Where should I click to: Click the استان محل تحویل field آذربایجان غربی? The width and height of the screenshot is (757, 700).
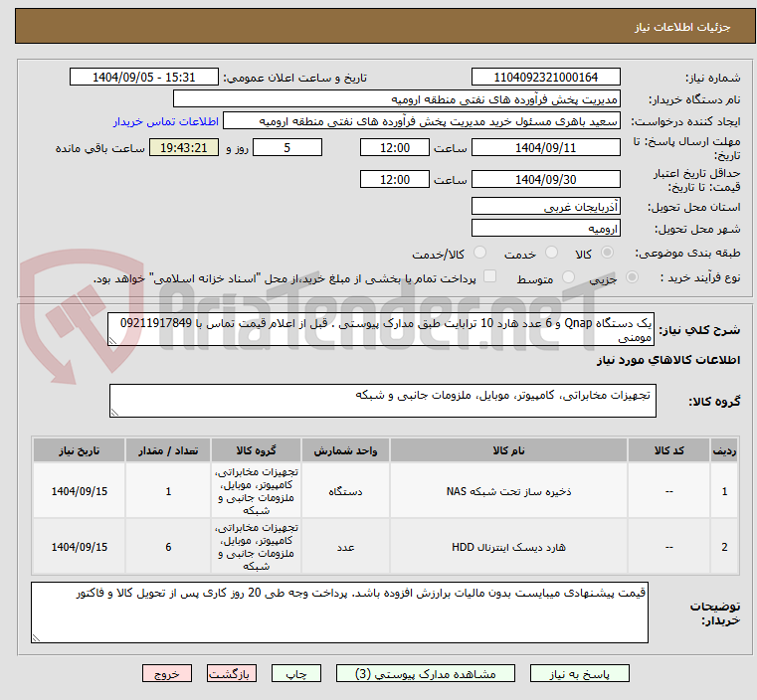click(x=545, y=207)
